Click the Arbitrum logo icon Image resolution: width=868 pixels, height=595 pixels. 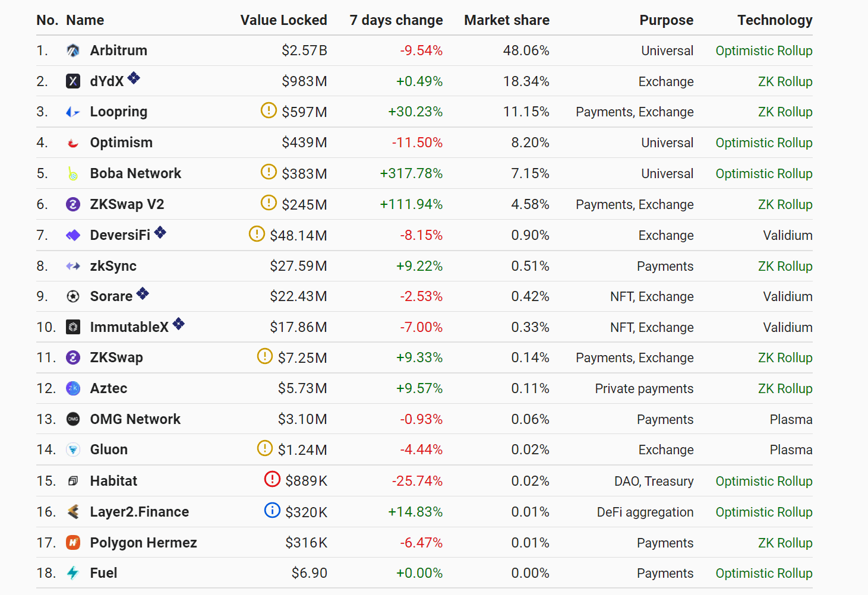tap(73, 50)
